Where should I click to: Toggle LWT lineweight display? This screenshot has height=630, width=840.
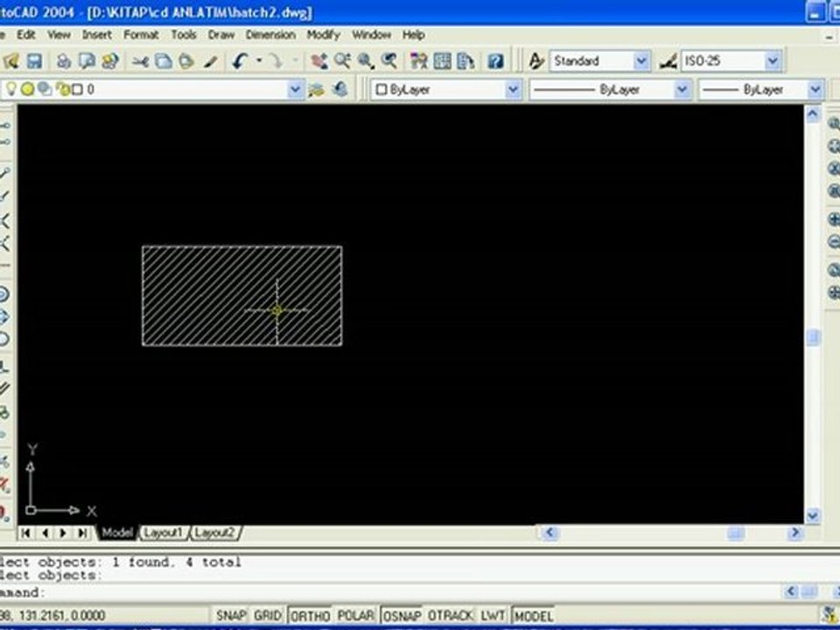click(x=493, y=615)
